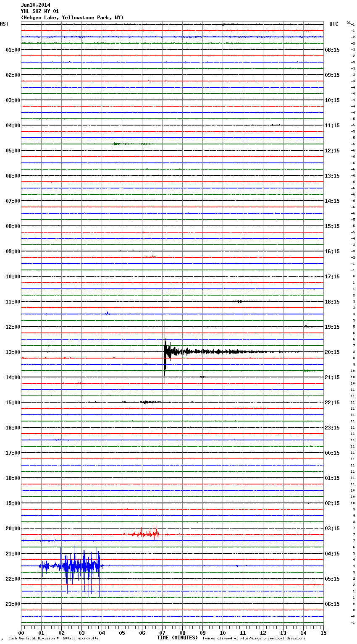This screenshot has width=357, height=644.
Task: Click the black wiggle on the 15:00 trace
Action: coord(147,402)
